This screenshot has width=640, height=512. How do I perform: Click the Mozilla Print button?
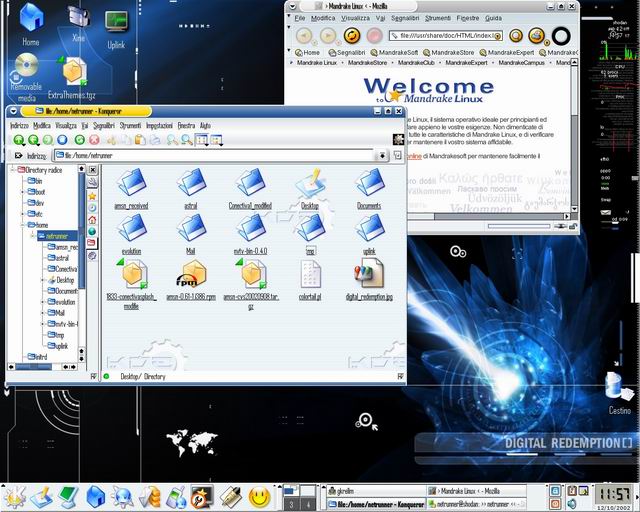click(537, 36)
